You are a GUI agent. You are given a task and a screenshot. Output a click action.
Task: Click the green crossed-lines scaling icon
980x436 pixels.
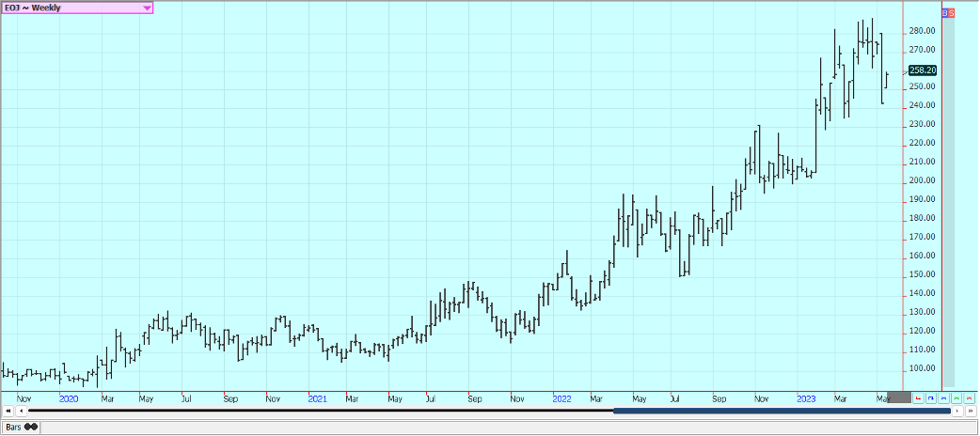[956, 397]
